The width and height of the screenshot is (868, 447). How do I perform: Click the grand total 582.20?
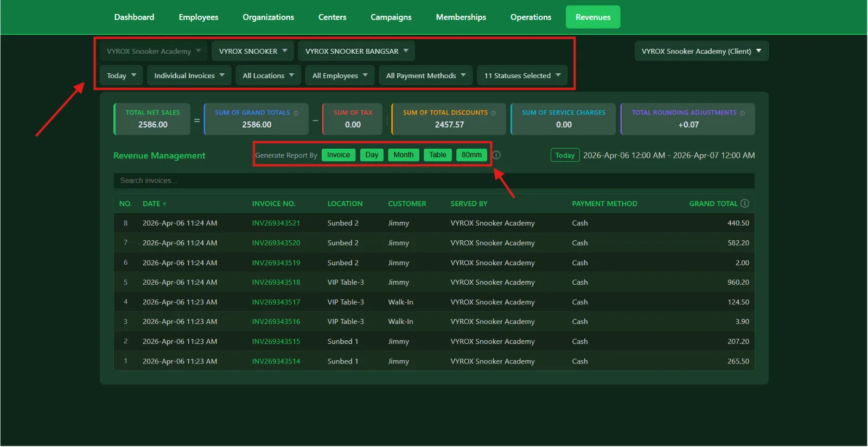tap(738, 243)
